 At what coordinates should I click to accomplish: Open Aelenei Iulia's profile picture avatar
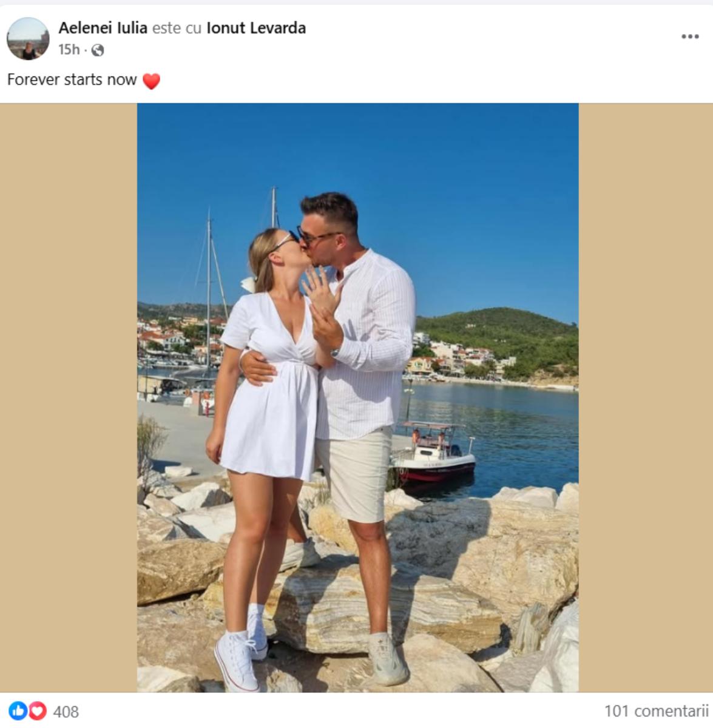(x=28, y=38)
